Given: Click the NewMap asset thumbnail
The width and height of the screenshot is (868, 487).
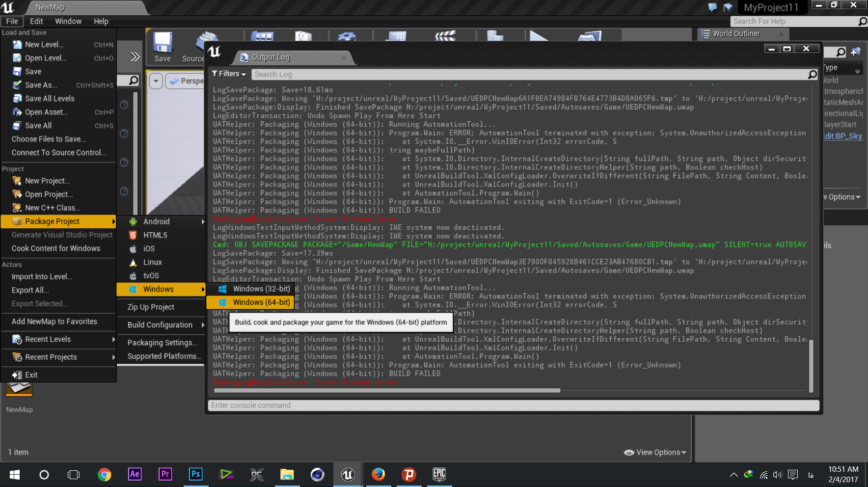Looking at the screenshot, I should [x=19, y=389].
